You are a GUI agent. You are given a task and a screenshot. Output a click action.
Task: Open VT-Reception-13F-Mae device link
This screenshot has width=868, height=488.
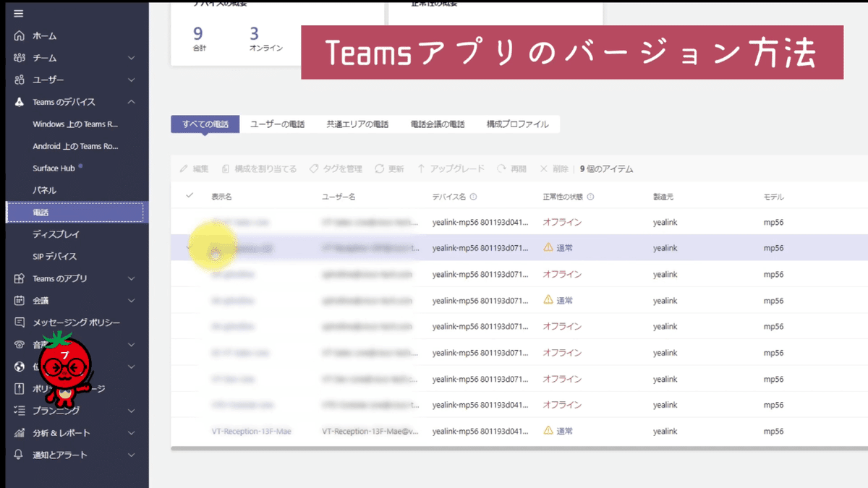point(251,431)
